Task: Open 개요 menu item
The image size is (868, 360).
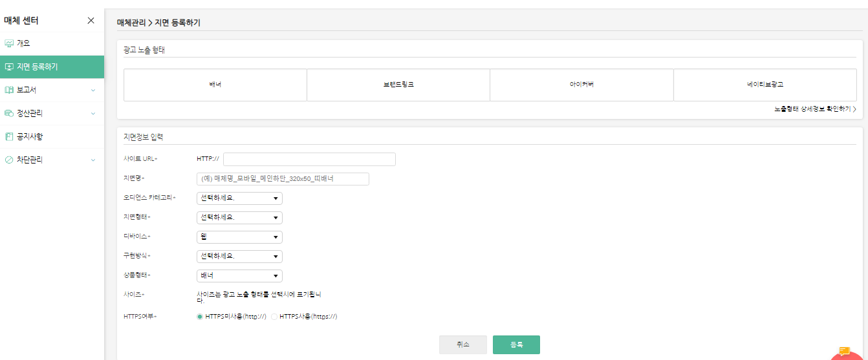Action: click(x=52, y=43)
